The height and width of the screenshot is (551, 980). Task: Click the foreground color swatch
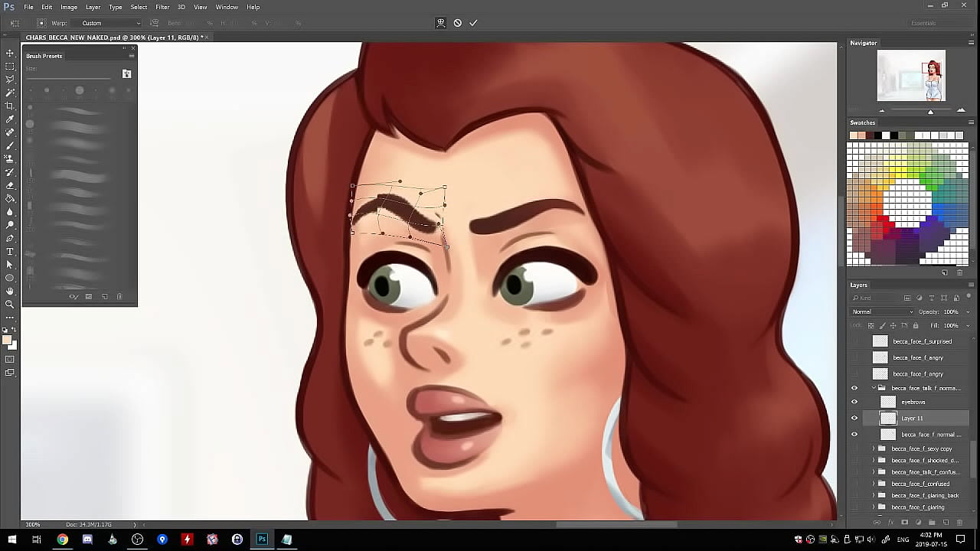[7, 341]
